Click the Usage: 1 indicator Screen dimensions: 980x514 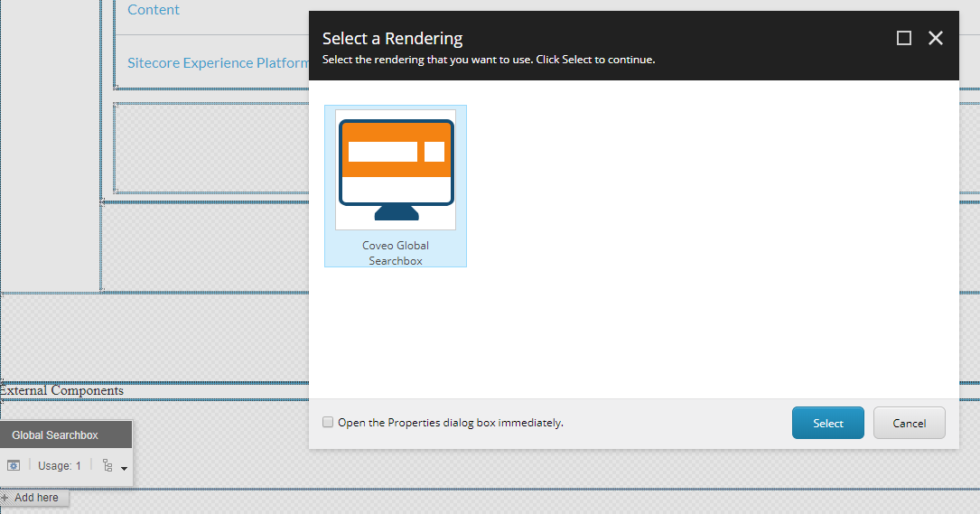tap(60, 466)
